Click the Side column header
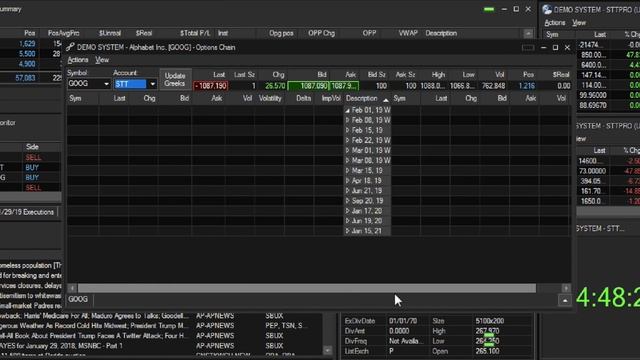640x360 pixels. (x=32, y=147)
